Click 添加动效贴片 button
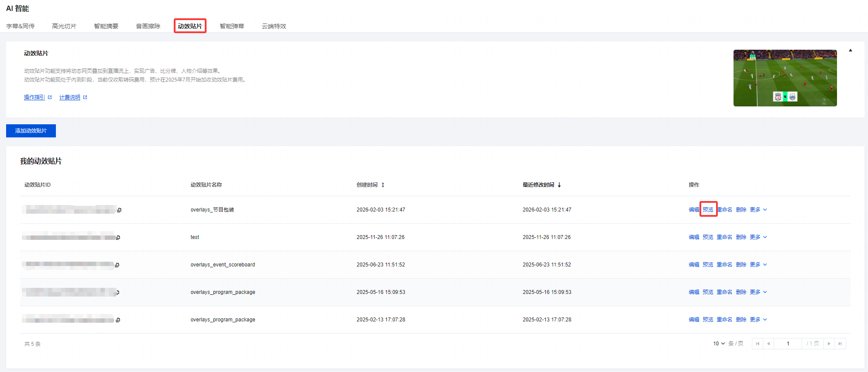Image resolution: width=868 pixels, height=372 pixels. pos(31,131)
